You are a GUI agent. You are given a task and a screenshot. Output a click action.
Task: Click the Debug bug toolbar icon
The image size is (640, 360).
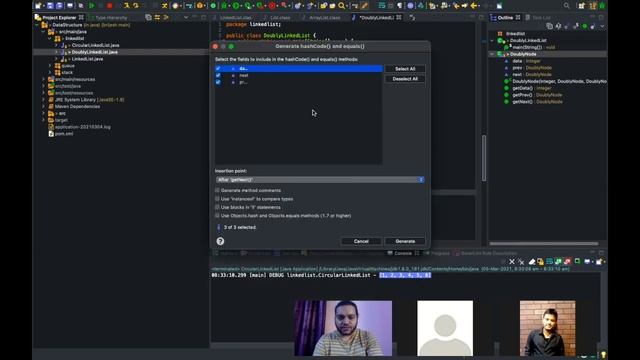(224, 6)
